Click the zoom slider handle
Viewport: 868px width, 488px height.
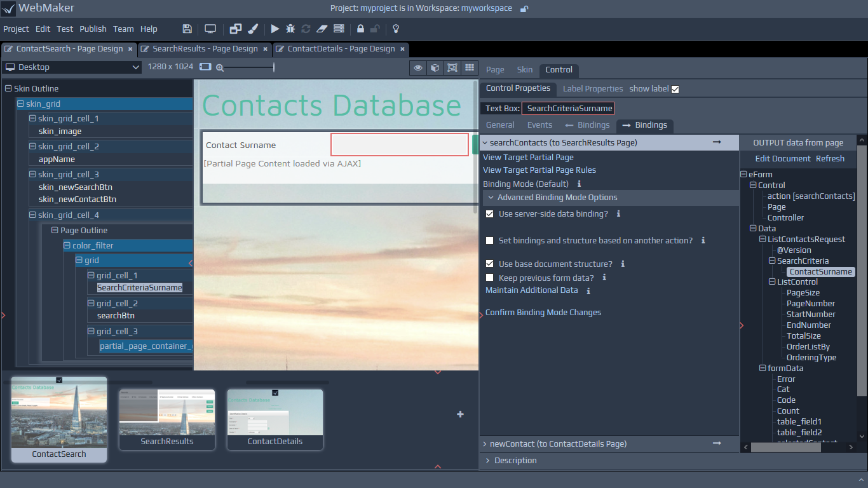[274, 67]
